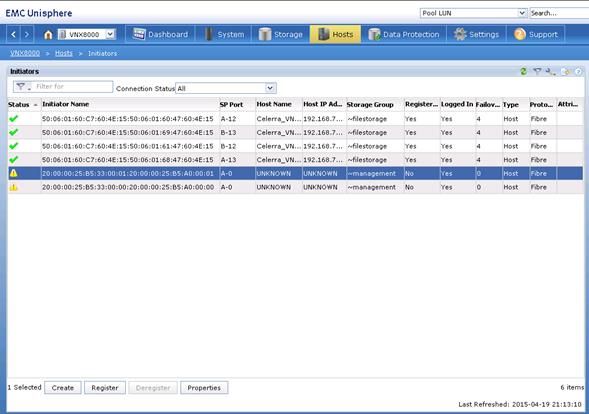Screen dimensions: 589x414
Task: Click green check status for B-13 row
Action: [x=14, y=132]
